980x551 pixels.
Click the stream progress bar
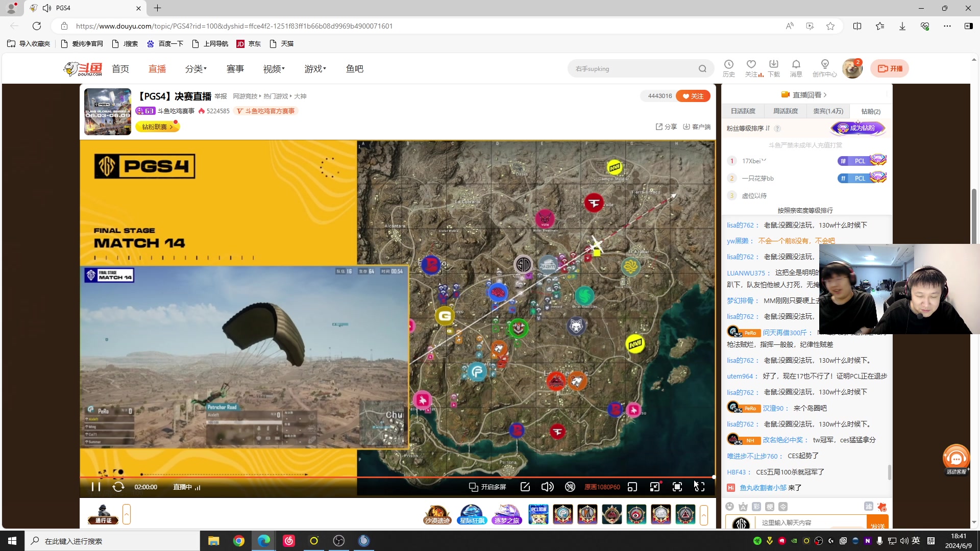coord(397,477)
